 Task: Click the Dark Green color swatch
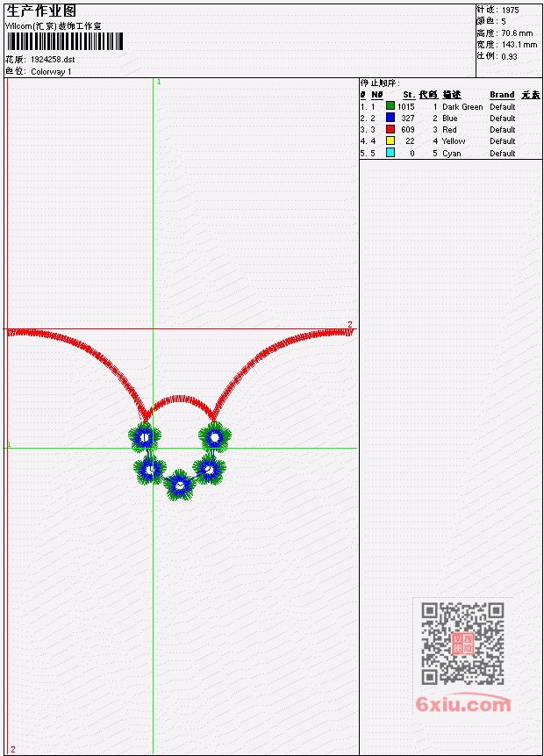click(x=390, y=105)
